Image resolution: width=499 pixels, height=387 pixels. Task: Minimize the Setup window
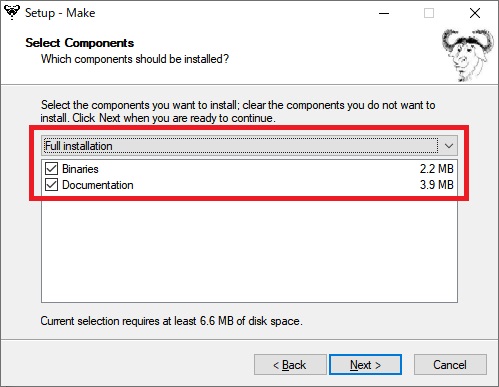384,13
